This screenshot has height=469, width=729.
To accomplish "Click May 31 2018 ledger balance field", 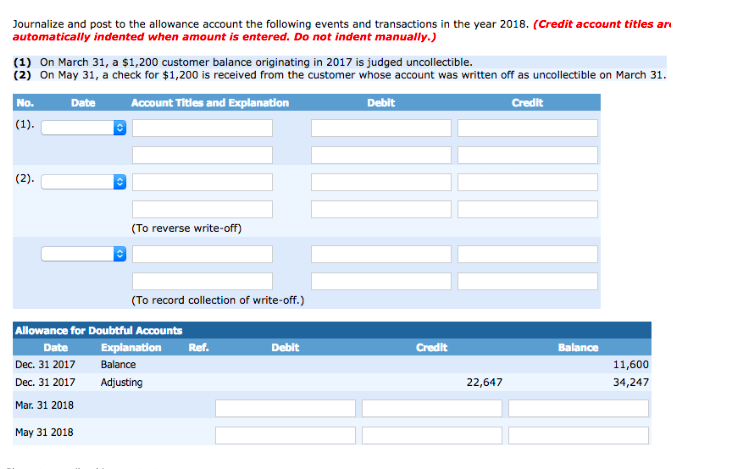I will coord(578,436).
